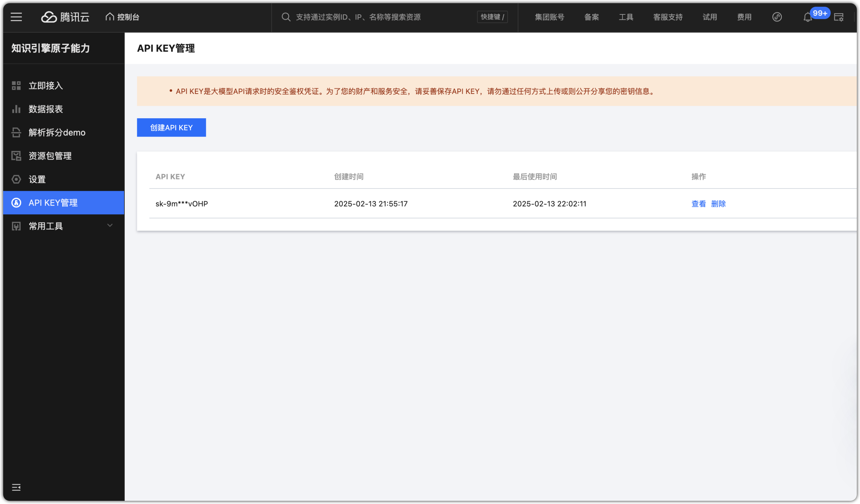
Task: Toggle the console settings icon at top right
Action: tap(839, 17)
